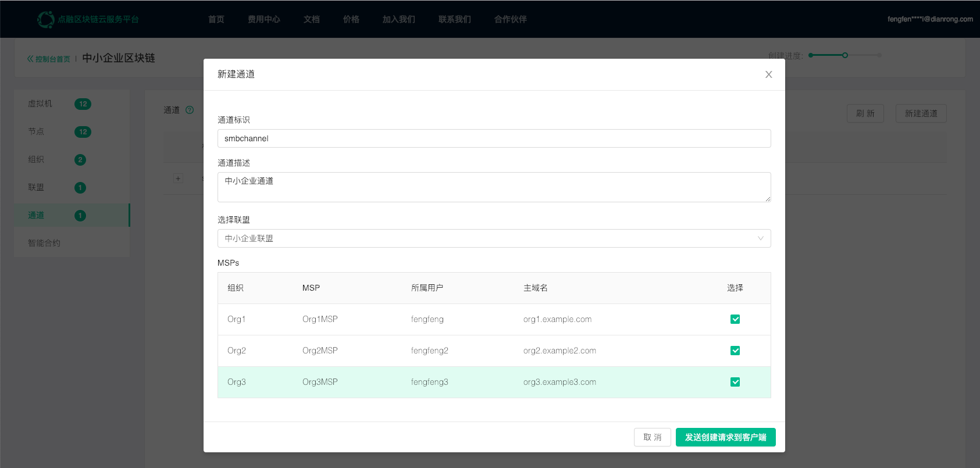Click the 所属用户 column header
Image resolution: width=980 pixels, height=468 pixels.
427,288
